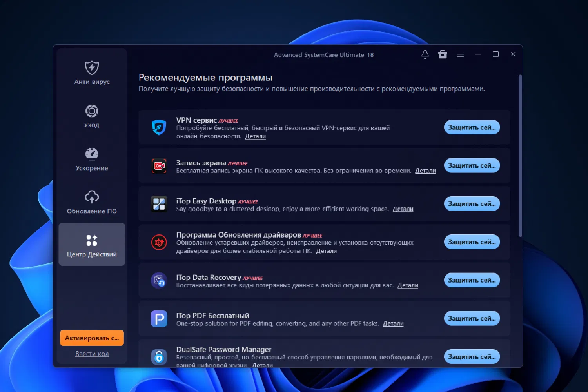Open the Анти-вирус shield icon section
This screenshot has height=392, width=588.
point(92,73)
